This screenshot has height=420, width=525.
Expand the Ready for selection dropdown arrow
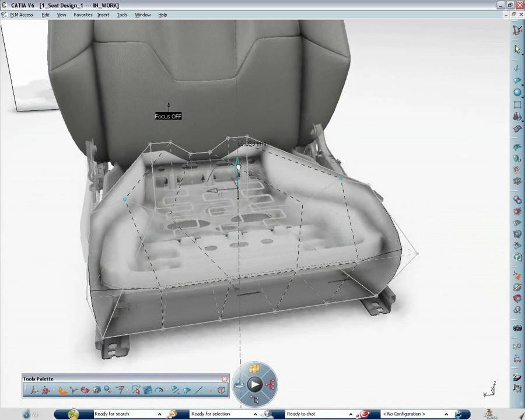coord(255,414)
